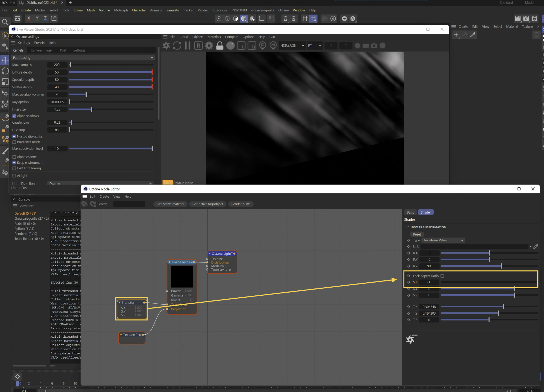
Task: Click the render region R icon
Action: coord(198,46)
